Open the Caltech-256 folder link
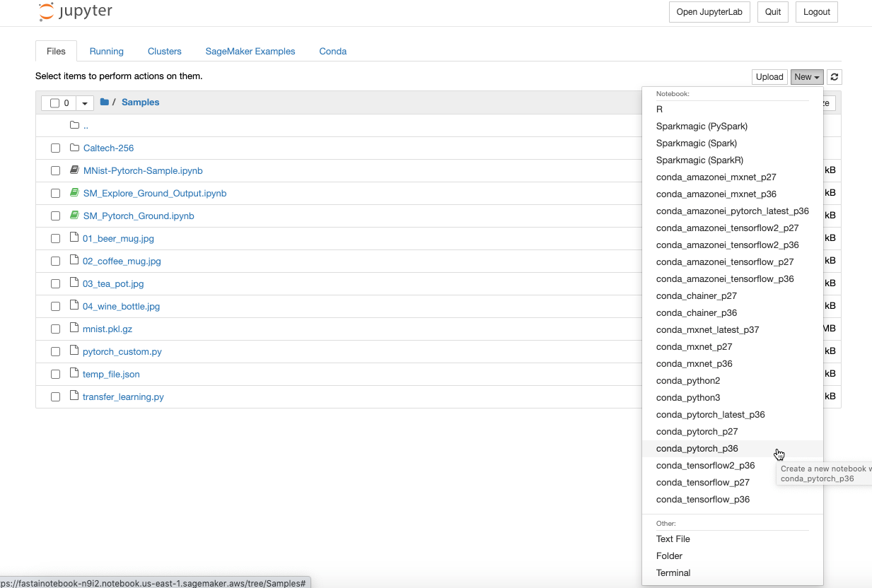 pyautogui.click(x=108, y=148)
